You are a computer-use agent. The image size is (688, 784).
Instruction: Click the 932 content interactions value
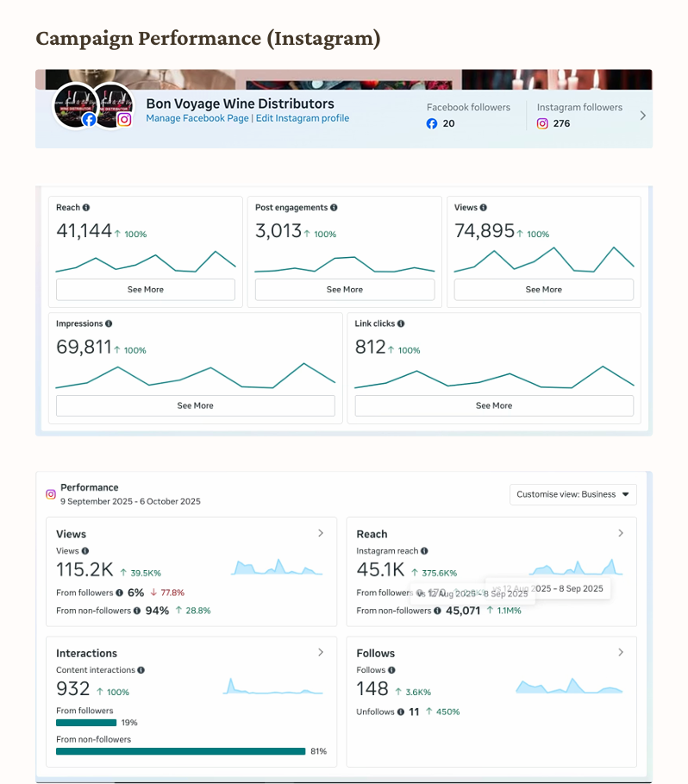(73, 689)
